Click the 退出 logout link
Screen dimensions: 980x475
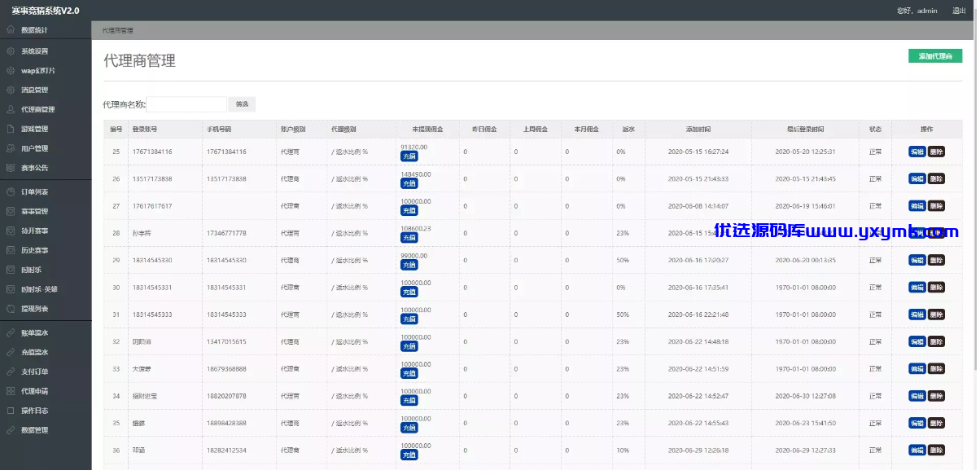pos(959,11)
